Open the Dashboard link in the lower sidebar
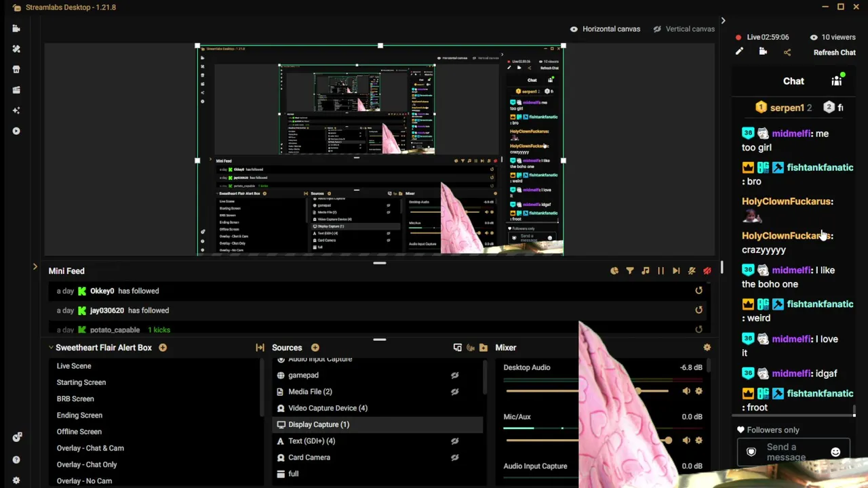The height and width of the screenshot is (488, 868). pos(16,438)
